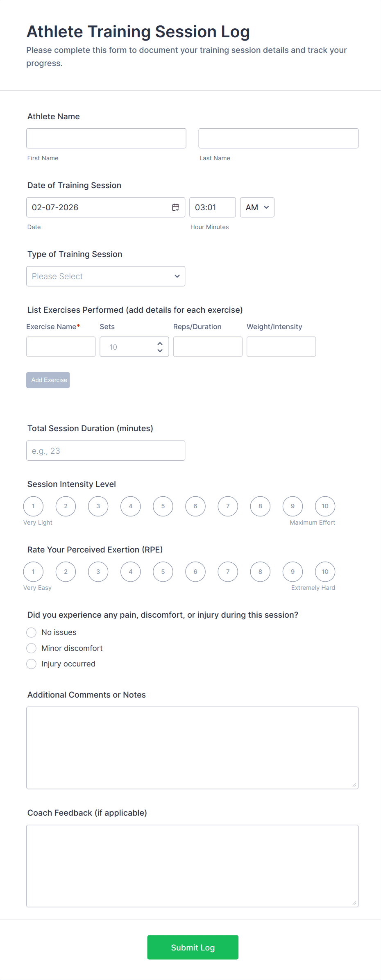The image size is (381, 980).
Task: Focus the Exercise Name field
Action: [61, 347]
